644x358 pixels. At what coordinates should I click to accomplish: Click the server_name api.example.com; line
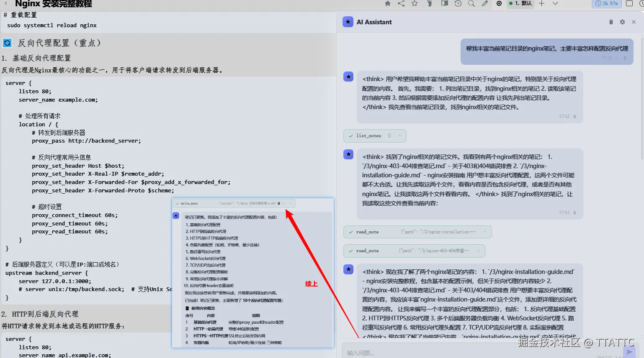point(65,355)
